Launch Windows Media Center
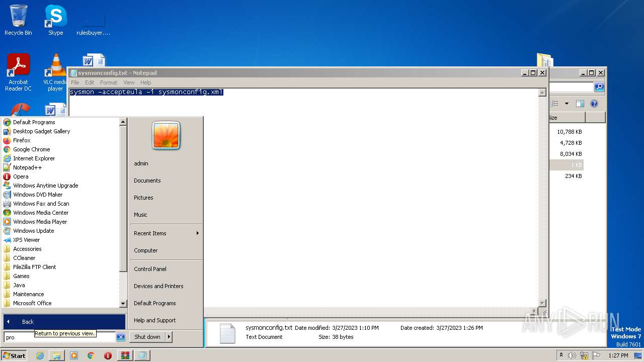This screenshot has width=644, height=362. click(60, 213)
